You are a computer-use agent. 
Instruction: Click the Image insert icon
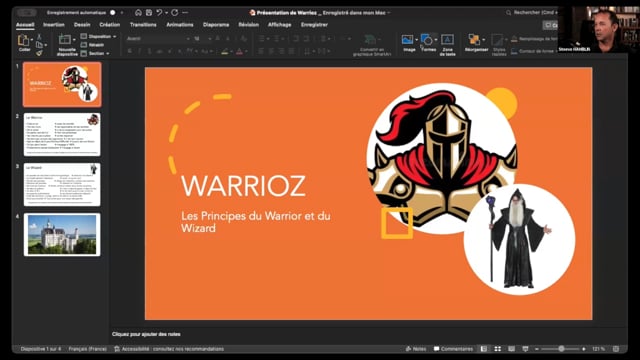407,40
